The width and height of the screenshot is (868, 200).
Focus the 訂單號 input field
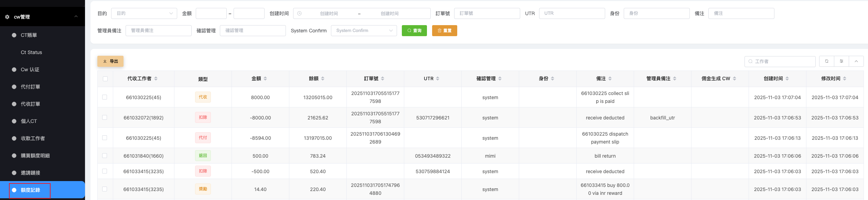point(487,13)
